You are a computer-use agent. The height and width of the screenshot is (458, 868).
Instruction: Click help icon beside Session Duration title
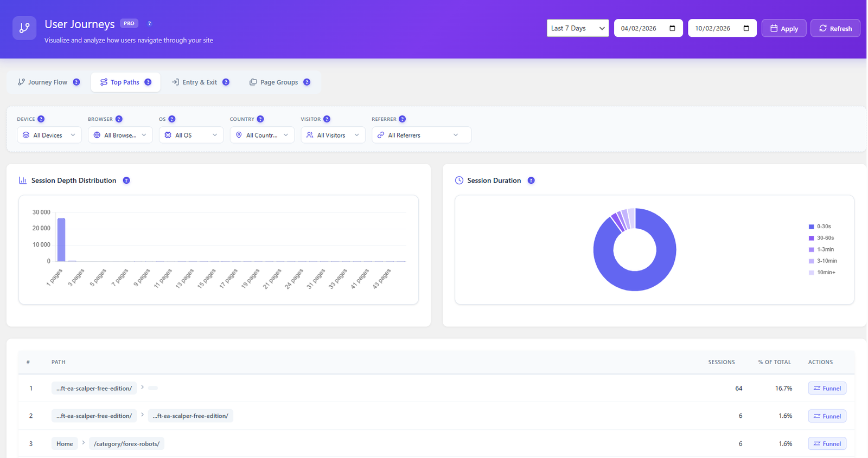point(531,180)
